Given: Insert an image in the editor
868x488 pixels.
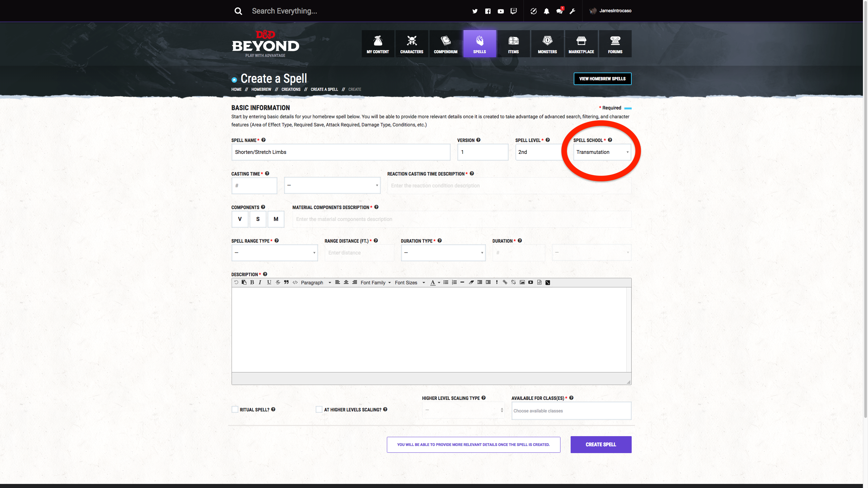Looking at the screenshot, I should pyautogui.click(x=522, y=282).
